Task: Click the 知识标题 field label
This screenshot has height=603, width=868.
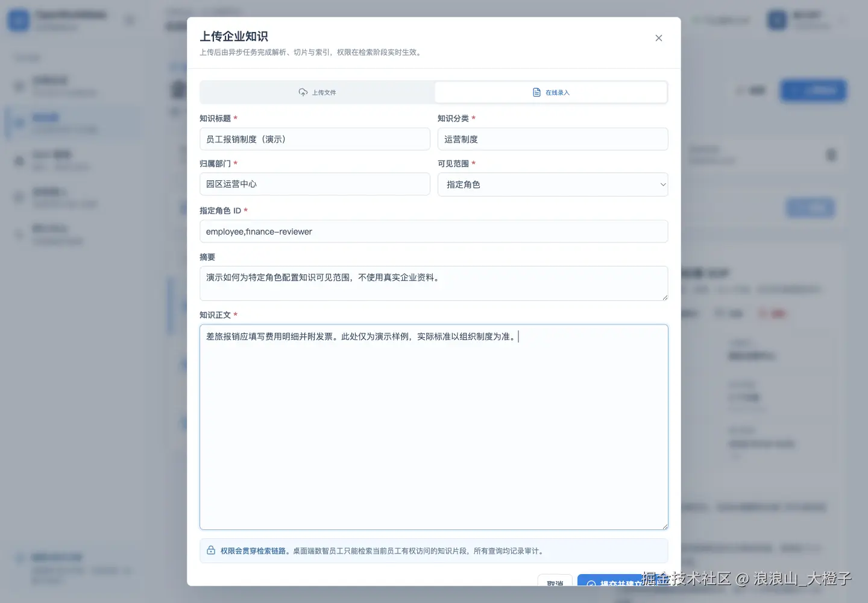Action: pyautogui.click(x=215, y=118)
